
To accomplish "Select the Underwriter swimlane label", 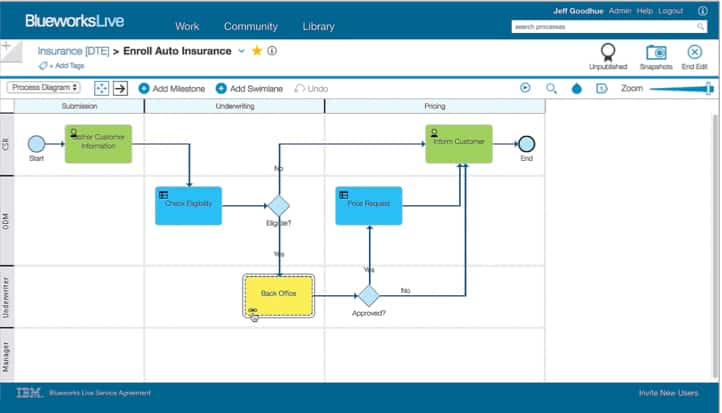I will tap(6, 297).
